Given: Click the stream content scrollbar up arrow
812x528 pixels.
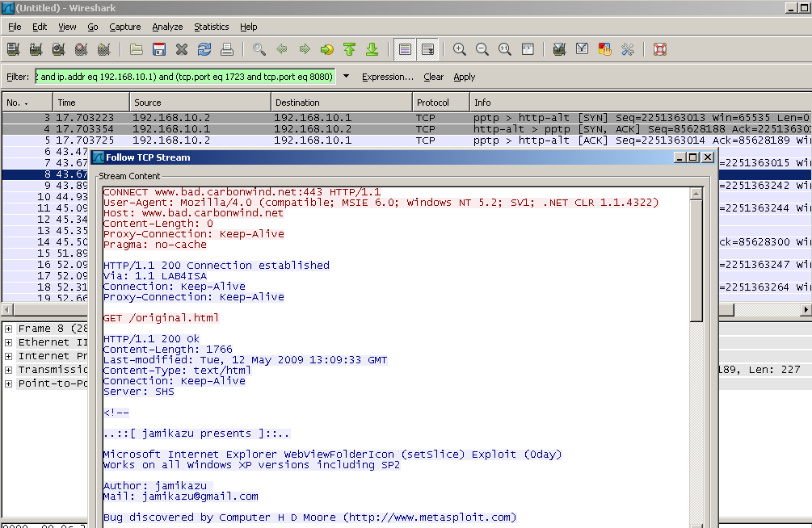Looking at the screenshot, I should click(696, 194).
